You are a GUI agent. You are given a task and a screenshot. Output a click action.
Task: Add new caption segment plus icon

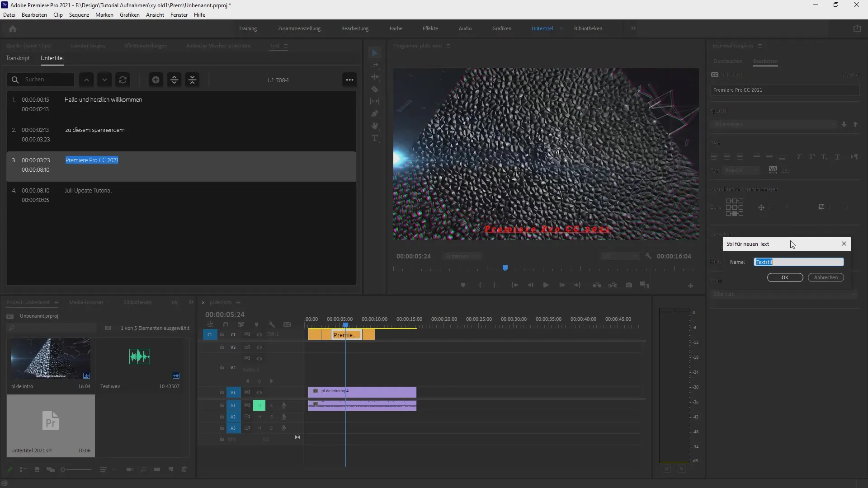click(x=156, y=80)
